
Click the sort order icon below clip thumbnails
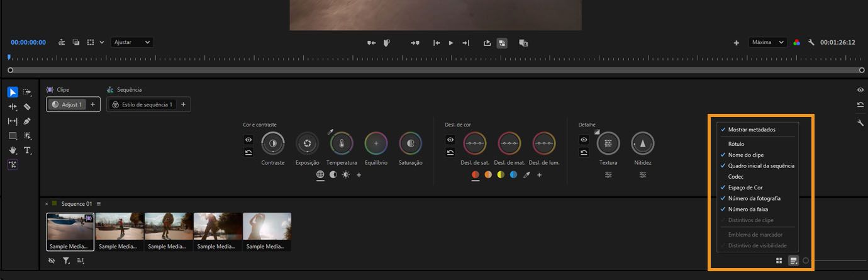tap(81, 260)
